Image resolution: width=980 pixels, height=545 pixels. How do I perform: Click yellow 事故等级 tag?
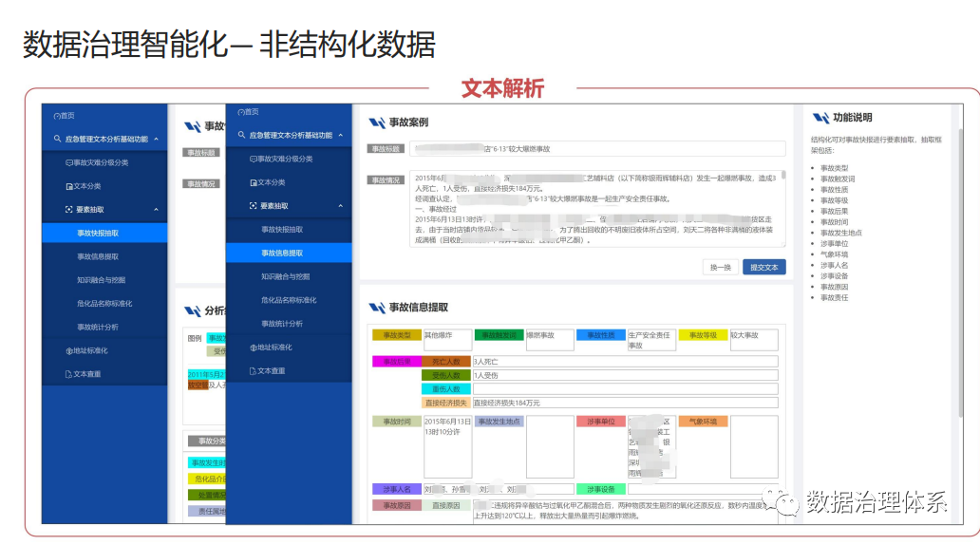[703, 335]
